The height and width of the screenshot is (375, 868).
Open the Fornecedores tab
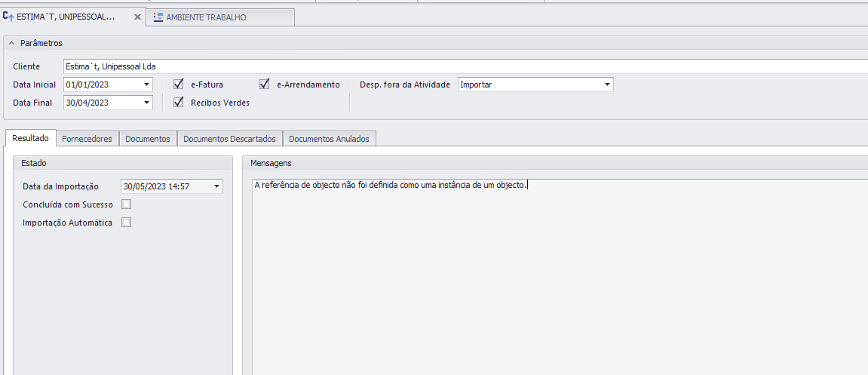tap(87, 139)
